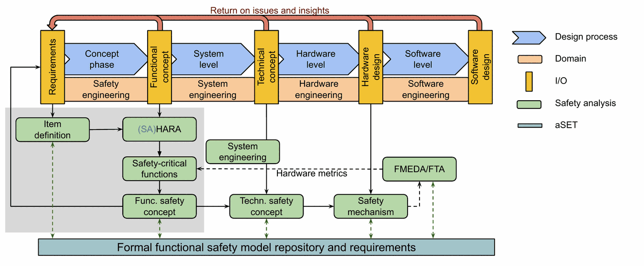Image resolution: width=644 pixels, height=266 pixels.
Task: Select the Functional concept I/O block
Action: coord(159,67)
